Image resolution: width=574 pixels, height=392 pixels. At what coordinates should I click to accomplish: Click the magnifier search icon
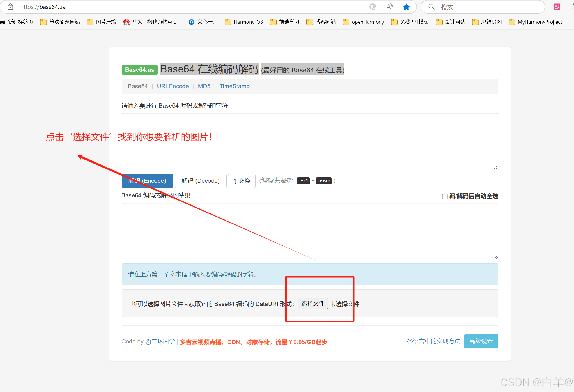pyautogui.click(x=431, y=7)
